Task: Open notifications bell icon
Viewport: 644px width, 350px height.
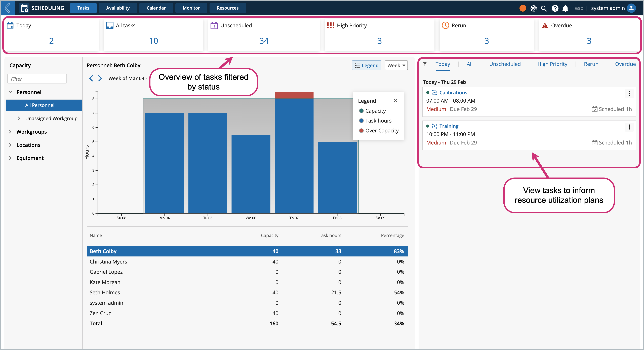Action: (x=565, y=8)
